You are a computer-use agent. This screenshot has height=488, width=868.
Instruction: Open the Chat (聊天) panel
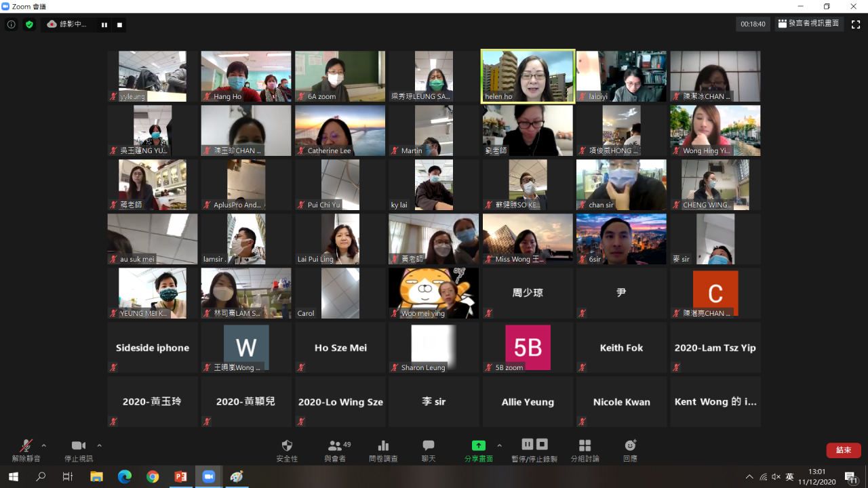pos(429,446)
